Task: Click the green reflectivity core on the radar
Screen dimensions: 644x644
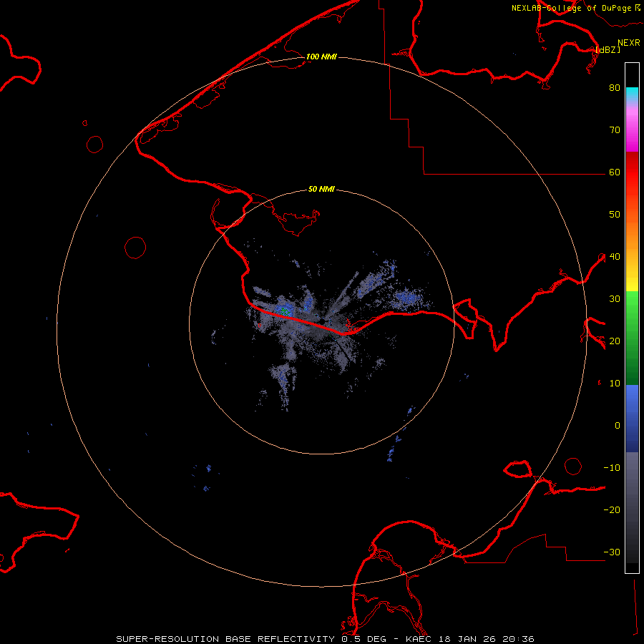Action: pos(285,312)
